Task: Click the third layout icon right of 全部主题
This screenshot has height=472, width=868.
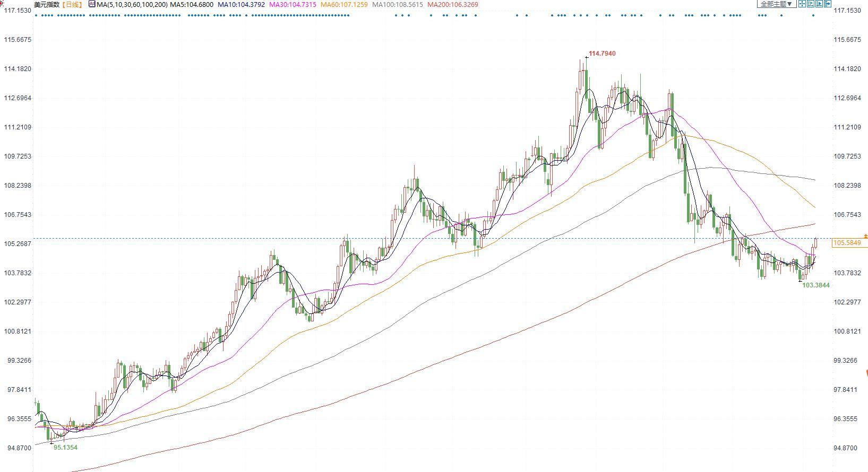Action: coord(819,4)
